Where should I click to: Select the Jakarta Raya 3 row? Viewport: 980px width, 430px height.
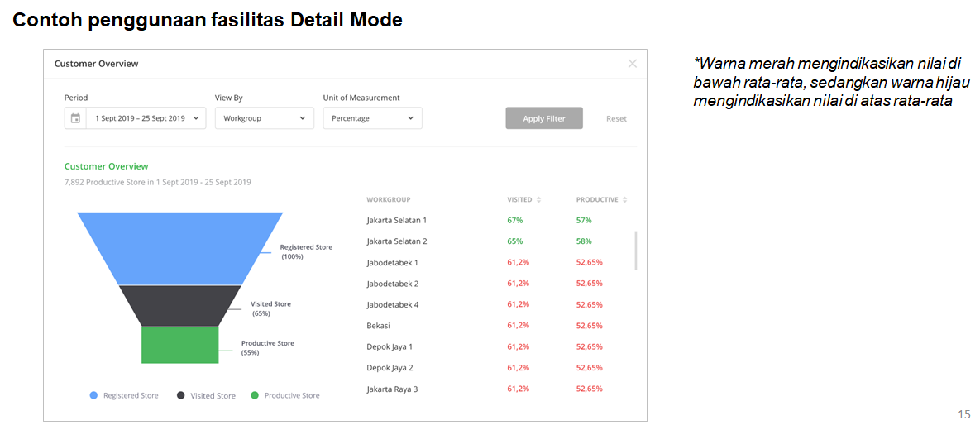click(x=498, y=389)
